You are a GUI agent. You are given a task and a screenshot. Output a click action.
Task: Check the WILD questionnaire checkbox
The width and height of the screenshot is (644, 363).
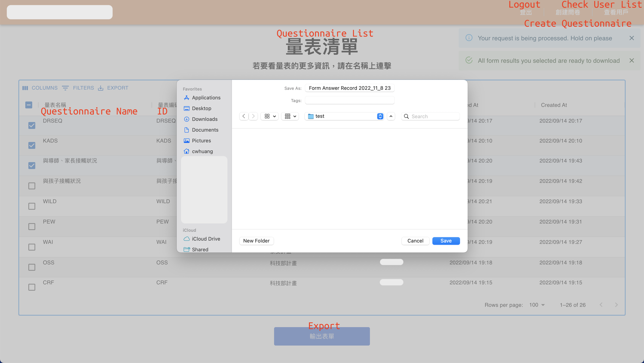[x=32, y=206]
